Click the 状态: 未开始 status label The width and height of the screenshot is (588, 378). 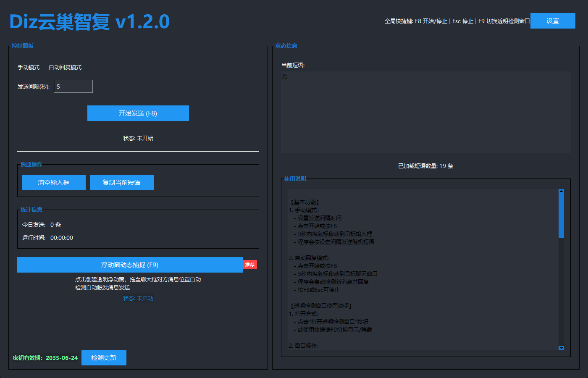click(x=138, y=138)
